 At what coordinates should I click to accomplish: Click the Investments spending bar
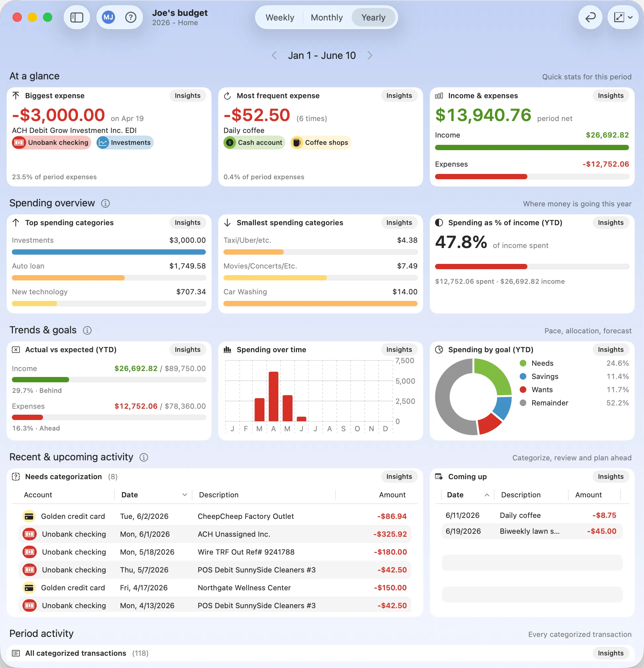(x=109, y=252)
